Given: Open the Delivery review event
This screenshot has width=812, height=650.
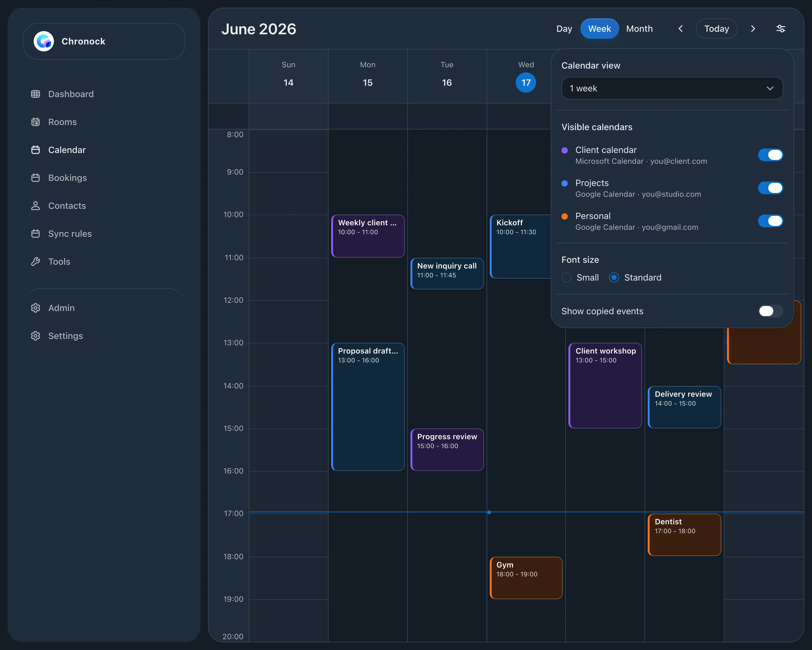Looking at the screenshot, I should coord(684,407).
